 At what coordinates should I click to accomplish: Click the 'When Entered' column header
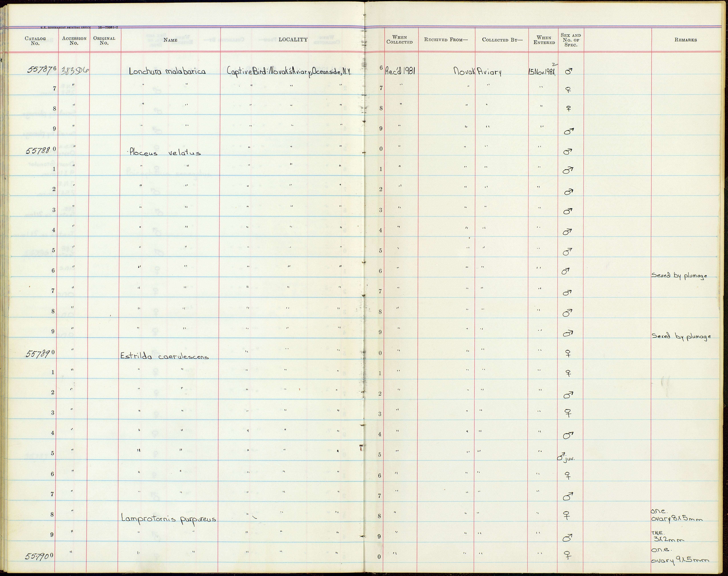coord(544,40)
